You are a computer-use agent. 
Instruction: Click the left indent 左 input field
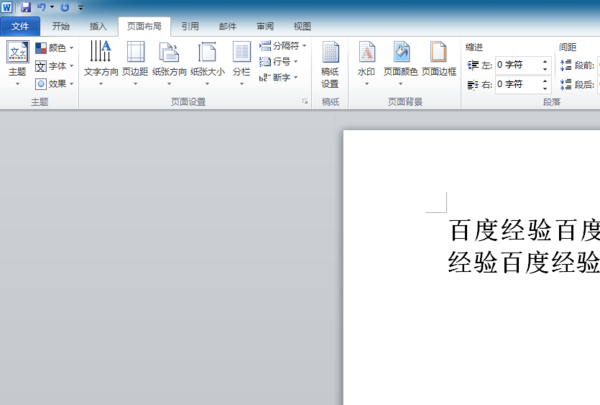click(x=523, y=65)
